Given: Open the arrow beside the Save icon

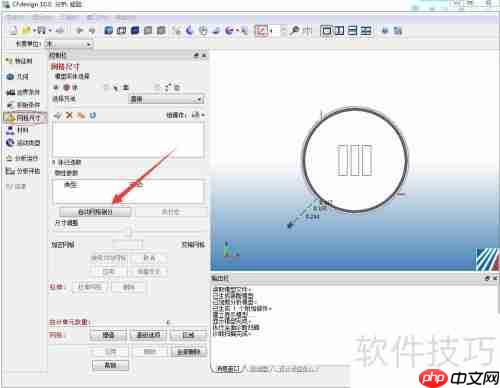Looking at the screenshot, I should point(50,31).
